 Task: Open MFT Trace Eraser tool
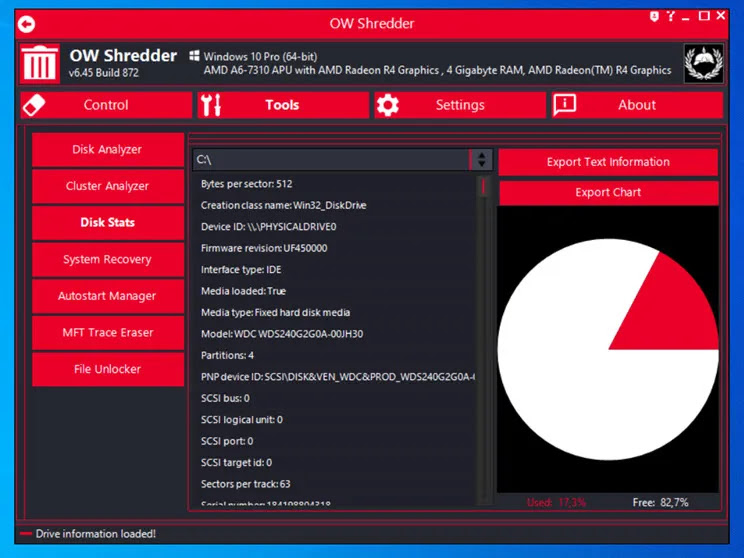pyautogui.click(x=108, y=333)
